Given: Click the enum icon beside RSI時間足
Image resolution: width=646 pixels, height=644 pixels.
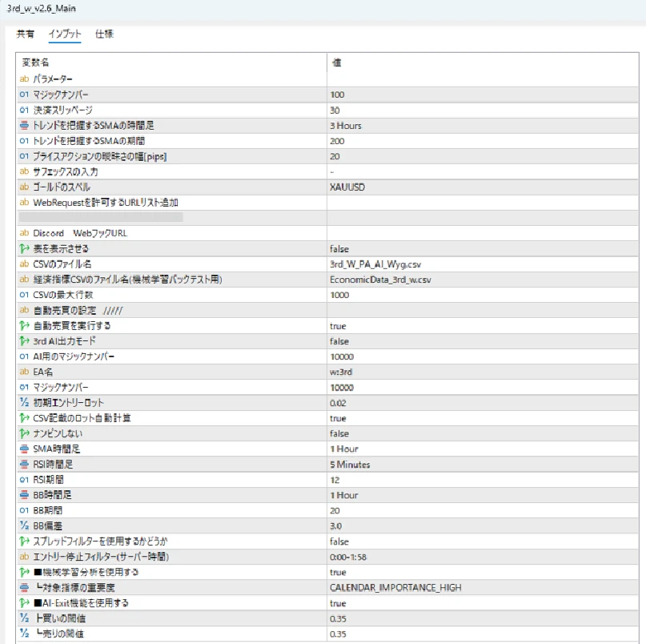Looking at the screenshot, I should pos(24,464).
